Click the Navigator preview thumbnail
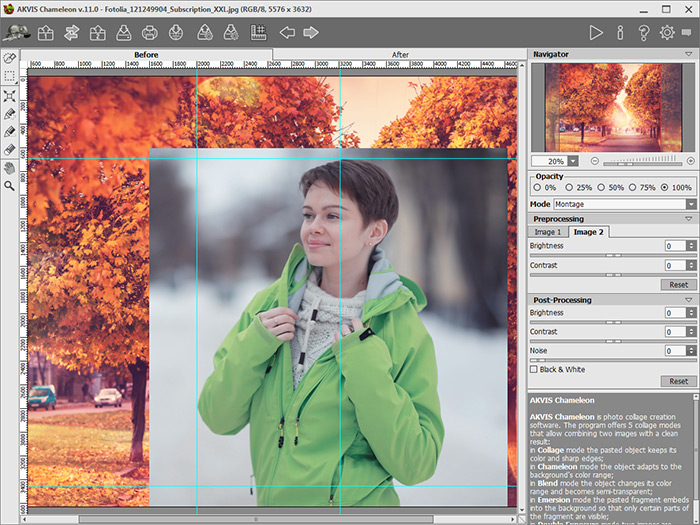 [x=613, y=108]
